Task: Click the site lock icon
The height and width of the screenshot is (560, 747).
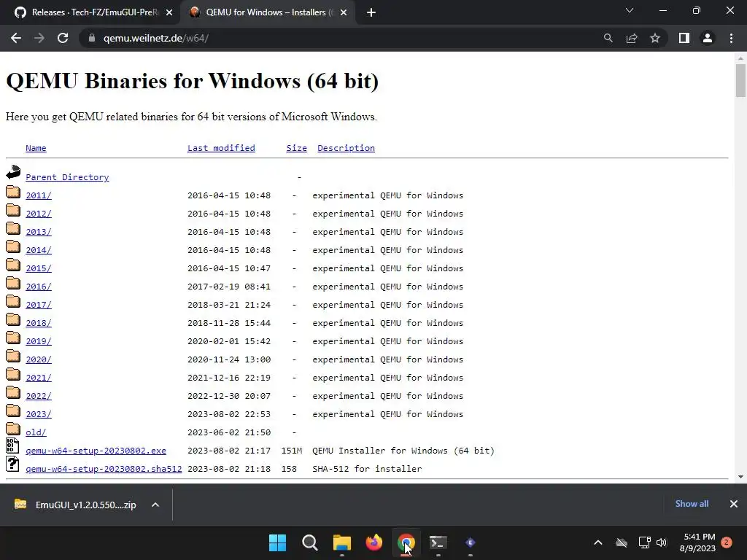Action: click(x=91, y=38)
